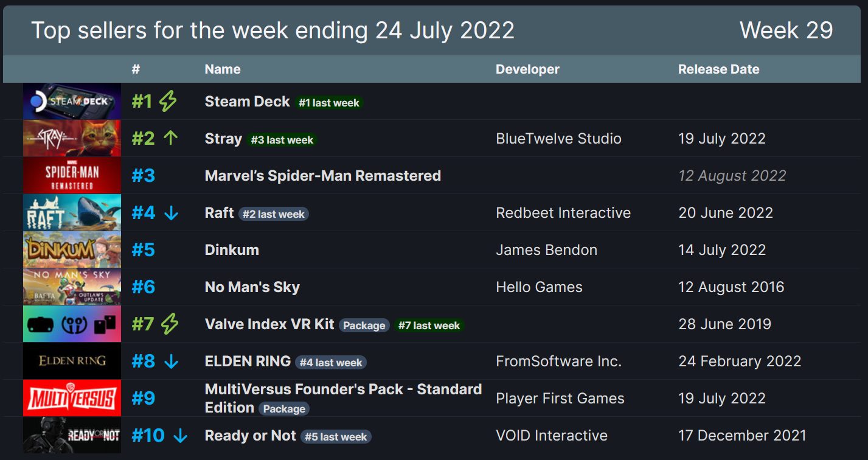Open the No Man's Sky title link
The width and height of the screenshot is (868, 460).
252,287
